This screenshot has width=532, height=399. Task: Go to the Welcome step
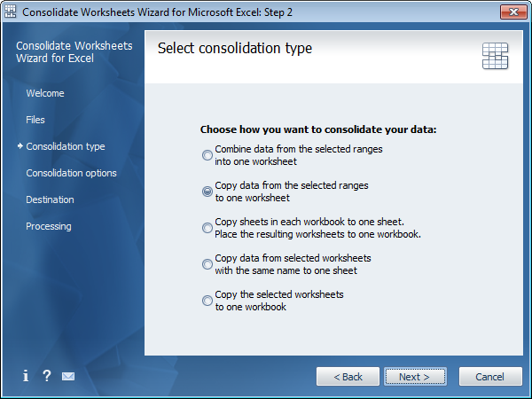45,93
